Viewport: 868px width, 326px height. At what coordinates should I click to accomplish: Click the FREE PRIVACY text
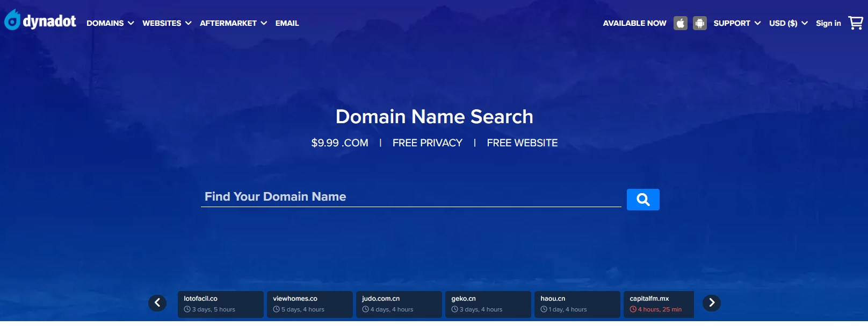point(428,143)
